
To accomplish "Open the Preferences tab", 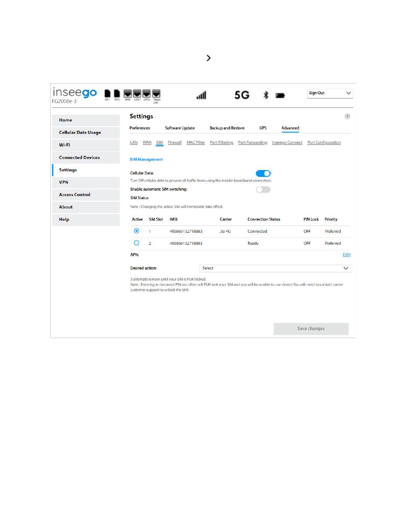I will (140, 128).
